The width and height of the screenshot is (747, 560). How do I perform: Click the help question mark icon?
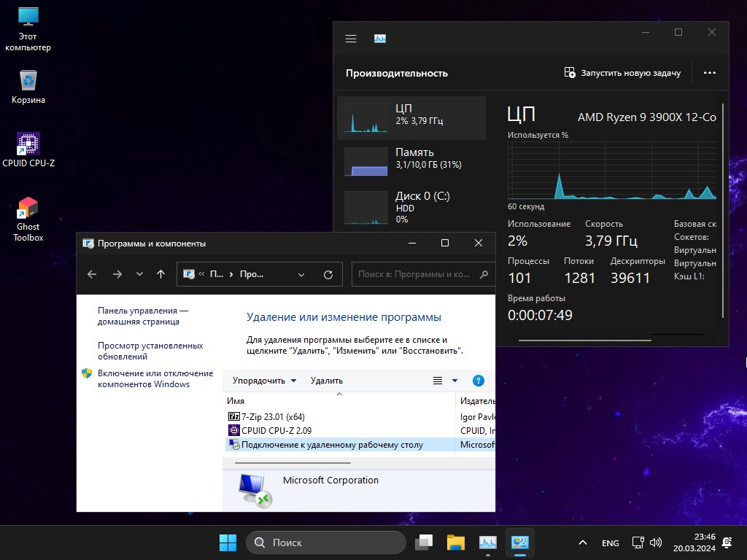[x=479, y=381]
